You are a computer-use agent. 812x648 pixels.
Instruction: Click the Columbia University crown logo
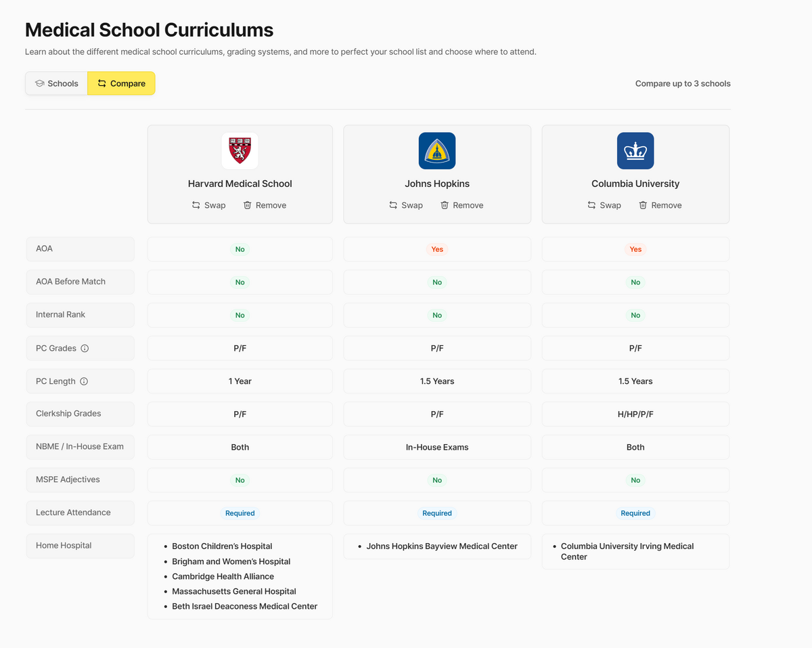(x=635, y=150)
